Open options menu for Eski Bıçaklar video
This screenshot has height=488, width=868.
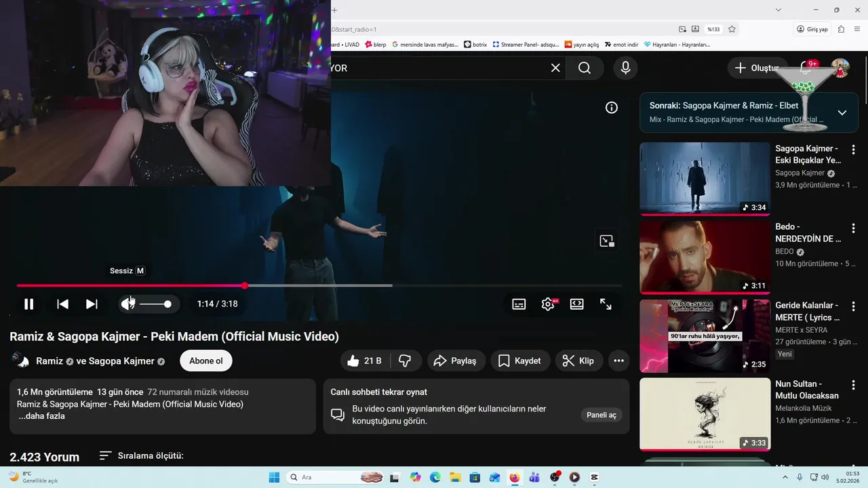click(x=854, y=149)
